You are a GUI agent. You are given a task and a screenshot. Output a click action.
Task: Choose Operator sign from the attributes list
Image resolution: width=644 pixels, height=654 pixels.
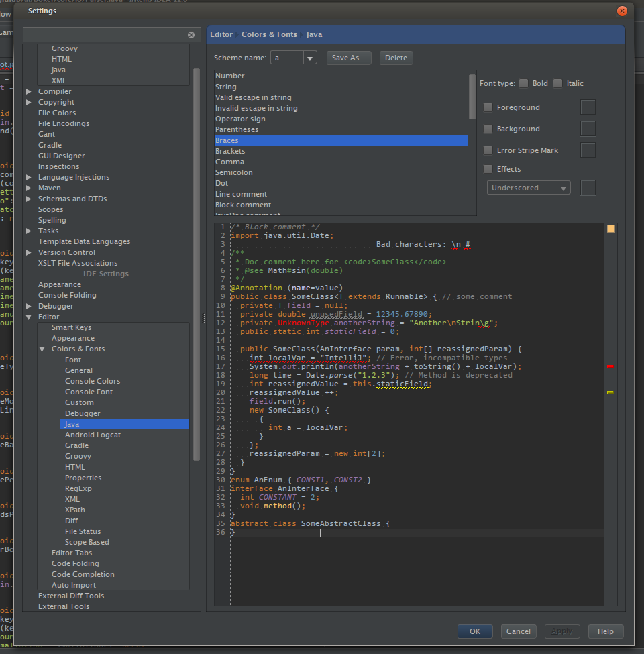[240, 119]
